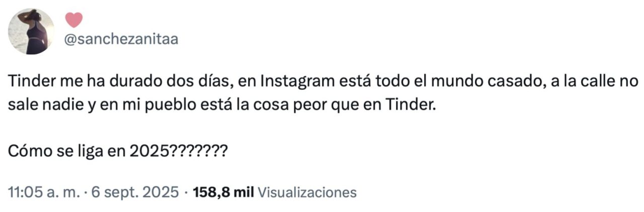Click the "Visualizaciones" label
The width and height of the screenshot is (644, 212).
pyautogui.click(x=307, y=192)
